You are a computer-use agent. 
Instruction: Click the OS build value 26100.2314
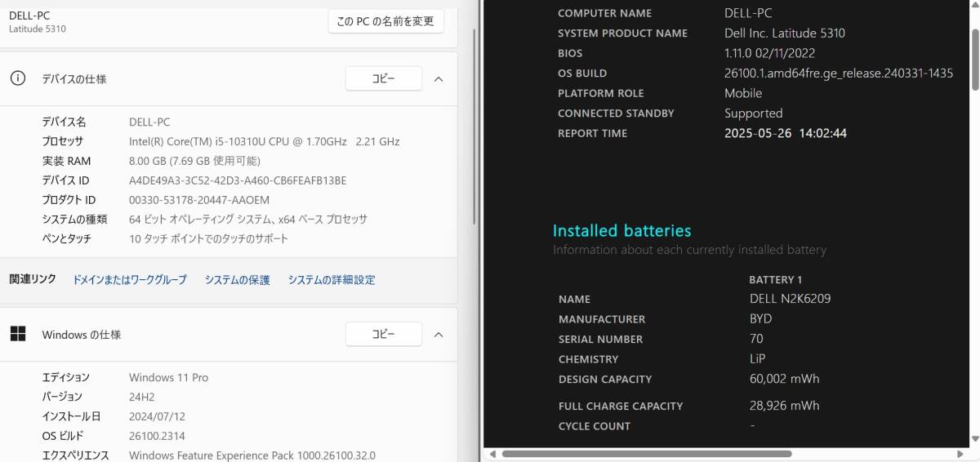(158, 436)
